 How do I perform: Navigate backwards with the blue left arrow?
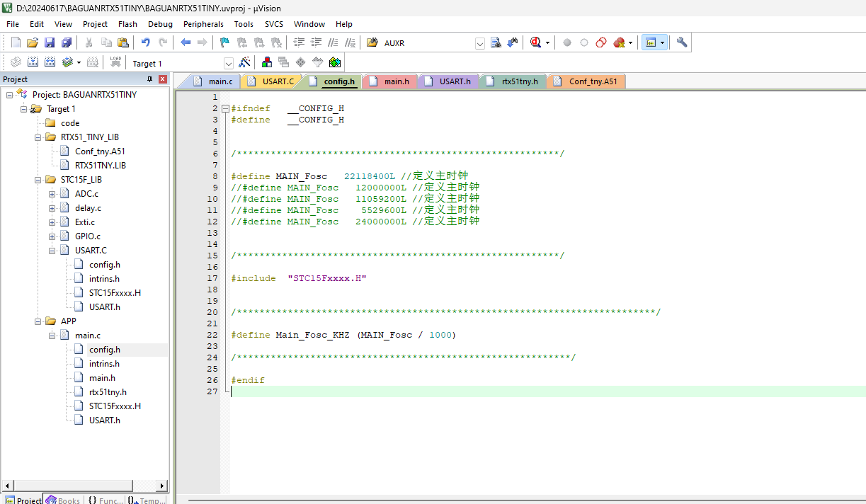(186, 42)
